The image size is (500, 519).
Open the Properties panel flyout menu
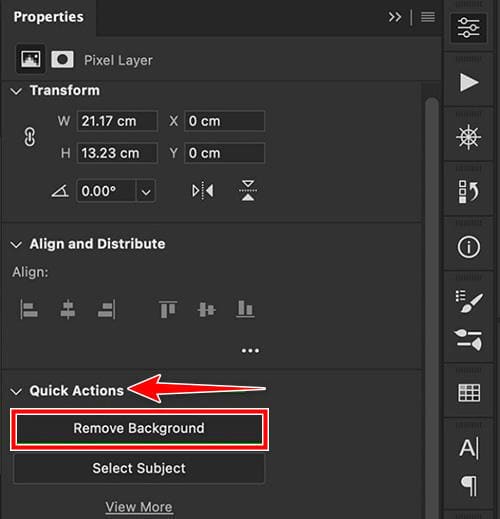tap(428, 17)
